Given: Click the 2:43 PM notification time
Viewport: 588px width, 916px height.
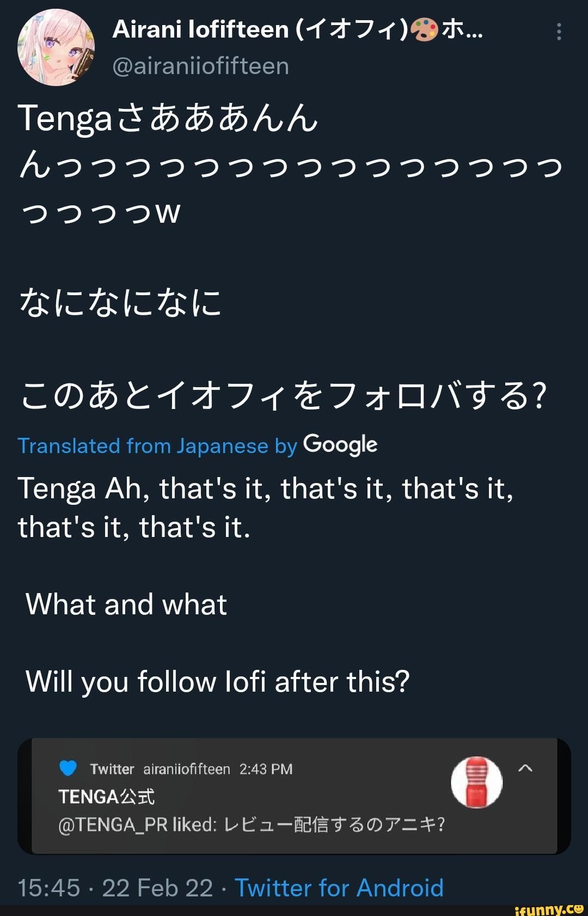Looking at the screenshot, I should [266, 769].
